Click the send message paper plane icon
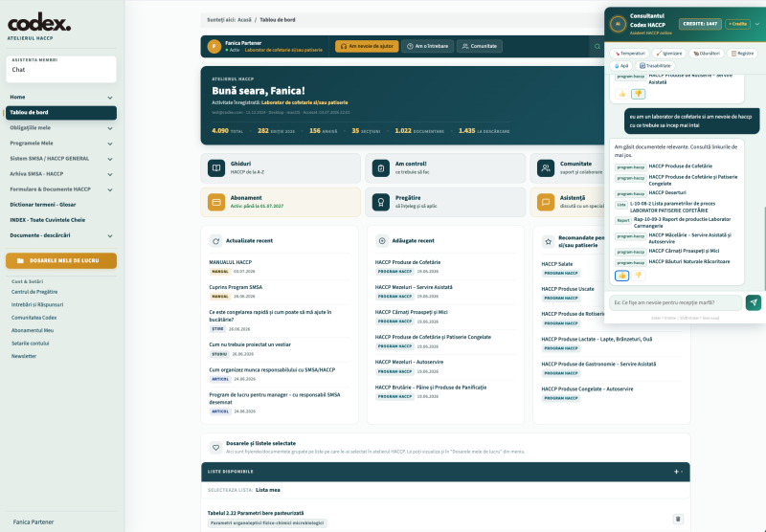 (x=754, y=302)
